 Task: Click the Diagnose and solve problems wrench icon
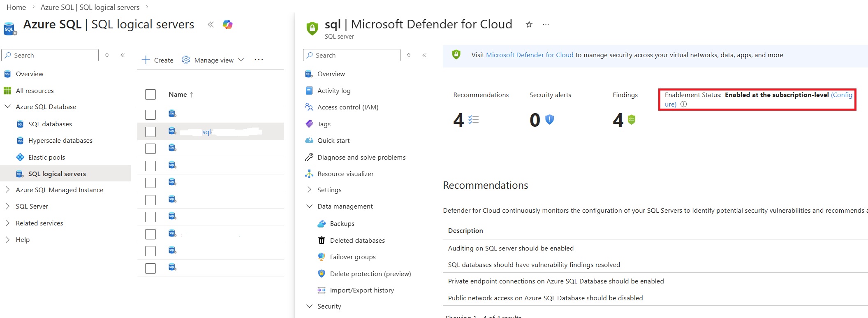pyautogui.click(x=309, y=157)
